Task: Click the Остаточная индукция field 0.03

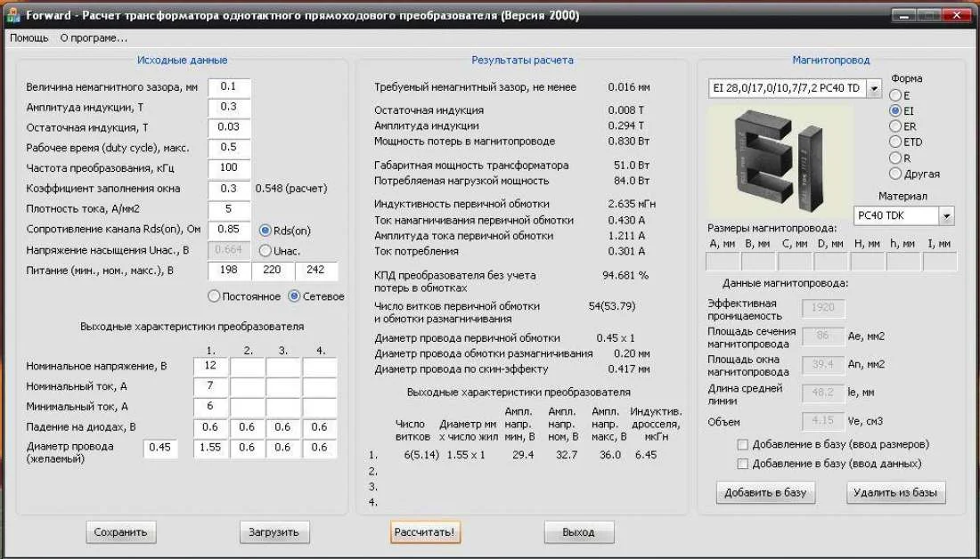Action: tap(229, 127)
